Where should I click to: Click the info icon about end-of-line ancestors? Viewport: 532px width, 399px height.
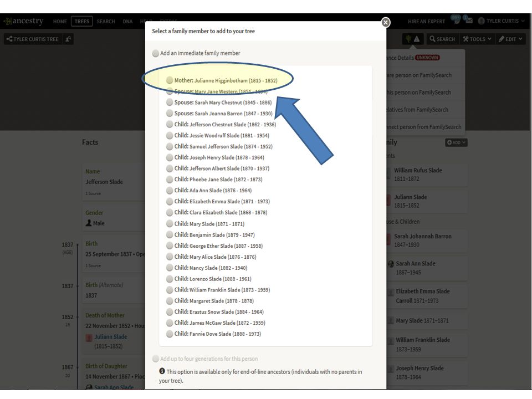162,371
